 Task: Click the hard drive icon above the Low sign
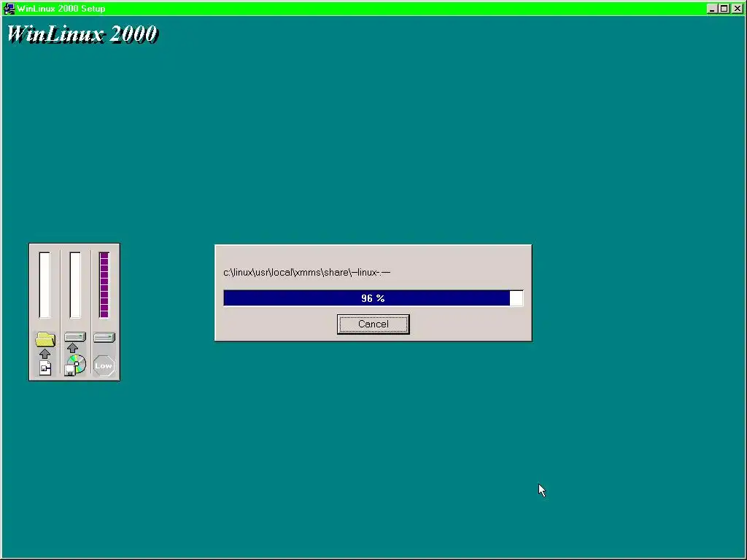pyautogui.click(x=104, y=338)
